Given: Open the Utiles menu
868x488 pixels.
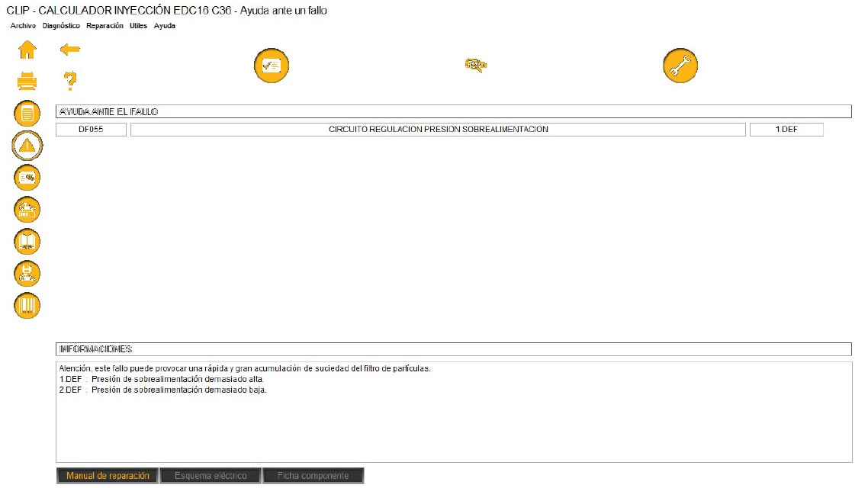Looking at the screenshot, I should coord(138,25).
